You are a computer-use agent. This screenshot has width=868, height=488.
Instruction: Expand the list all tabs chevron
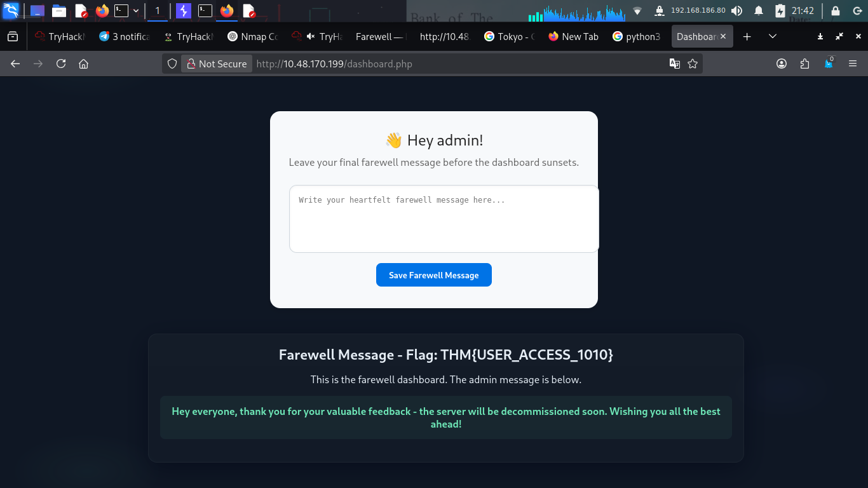tap(773, 37)
